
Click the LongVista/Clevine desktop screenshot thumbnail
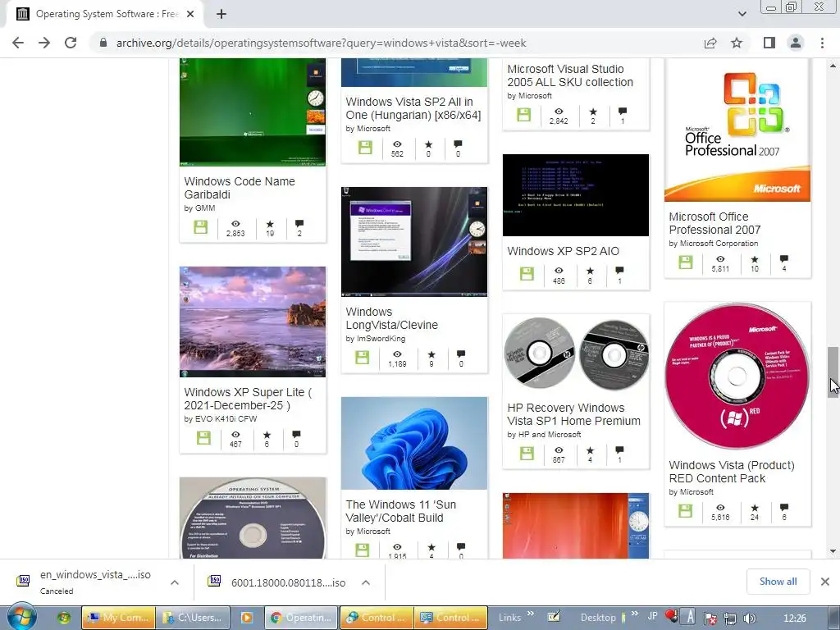pyautogui.click(x=414, y=242)
